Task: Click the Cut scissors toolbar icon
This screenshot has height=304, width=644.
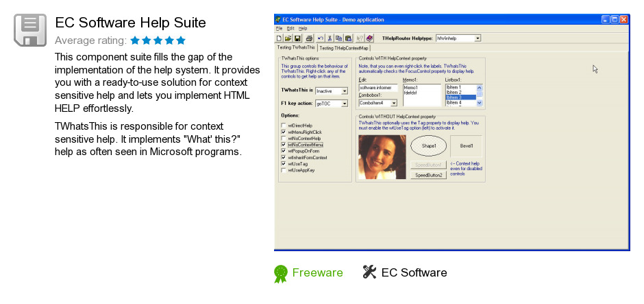Action: click(330, 38)
